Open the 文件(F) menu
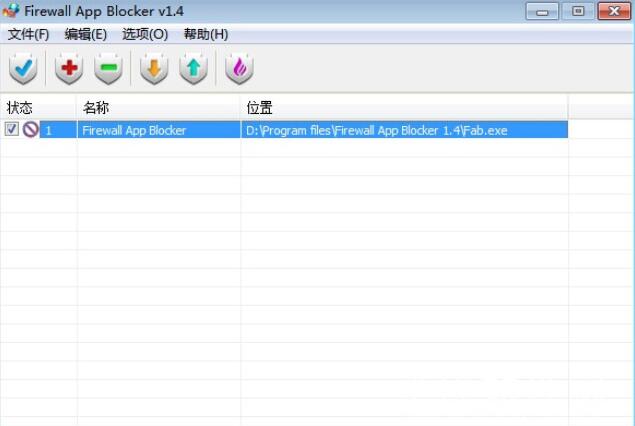635x426 pixels. coord(28,34)
